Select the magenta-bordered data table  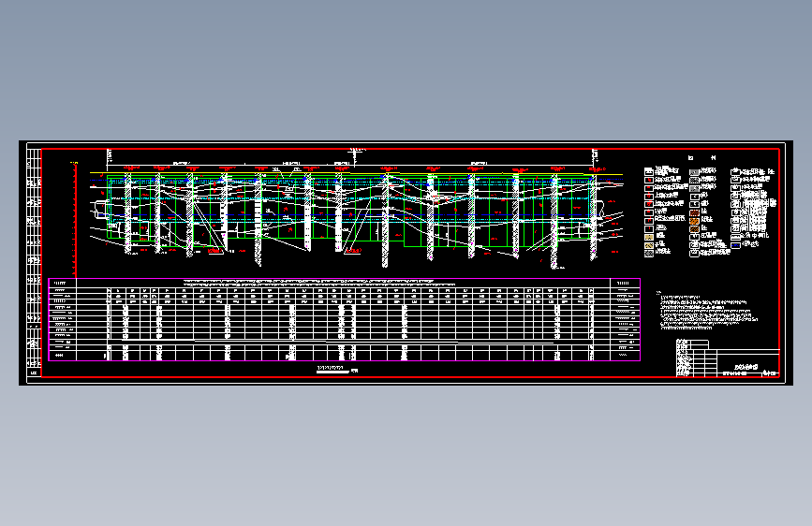pyautogui.click(x=345, y=319)
